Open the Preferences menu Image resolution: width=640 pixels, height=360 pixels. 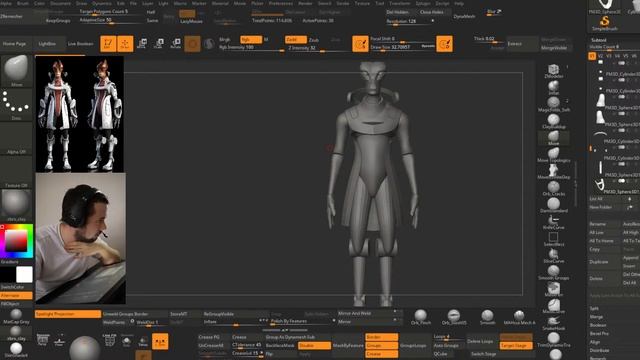(x=281, y=3)
